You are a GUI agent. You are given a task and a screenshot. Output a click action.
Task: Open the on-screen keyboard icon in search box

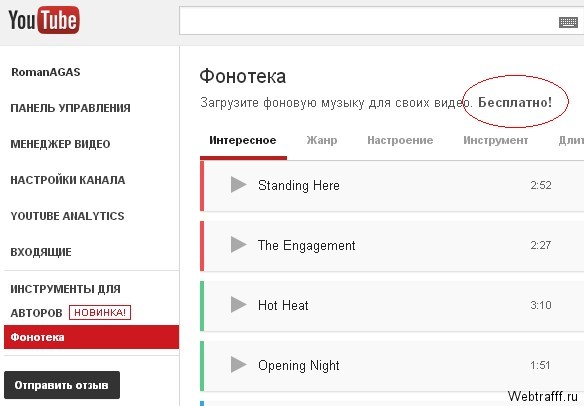[568, 22]
